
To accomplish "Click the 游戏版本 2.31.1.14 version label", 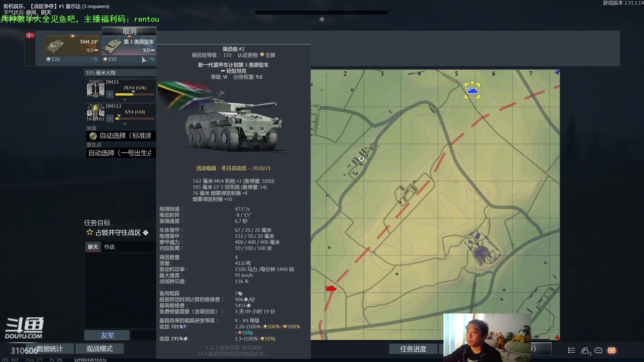I will [x=623, y=3].
